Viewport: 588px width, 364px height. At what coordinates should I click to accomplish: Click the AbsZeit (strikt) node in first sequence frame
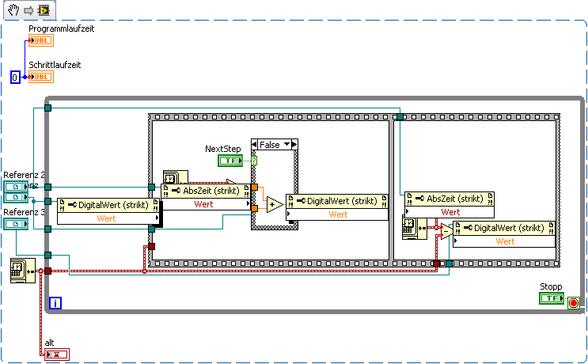(x=207, y=197)
